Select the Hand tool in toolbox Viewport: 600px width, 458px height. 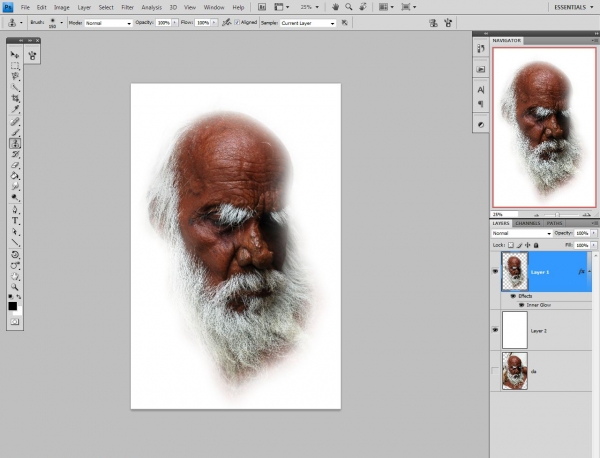pyautogui.click(x=15, y=276)
